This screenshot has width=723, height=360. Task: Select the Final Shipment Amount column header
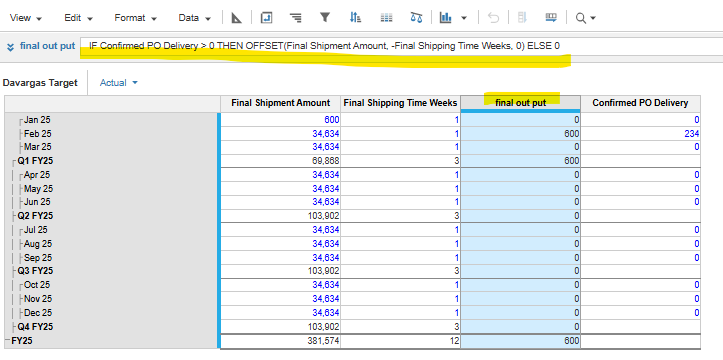280,103
